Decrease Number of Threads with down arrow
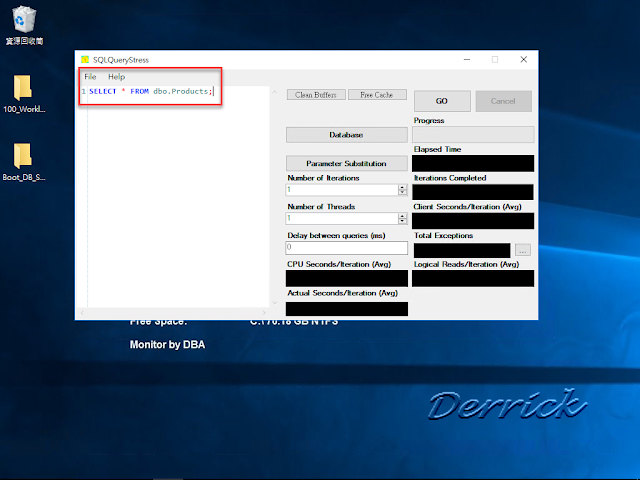640x480 pixels. (402, 221)
